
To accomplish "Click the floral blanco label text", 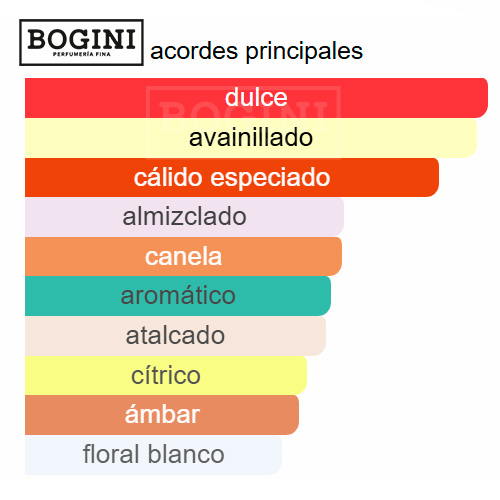I will [153, 454].
